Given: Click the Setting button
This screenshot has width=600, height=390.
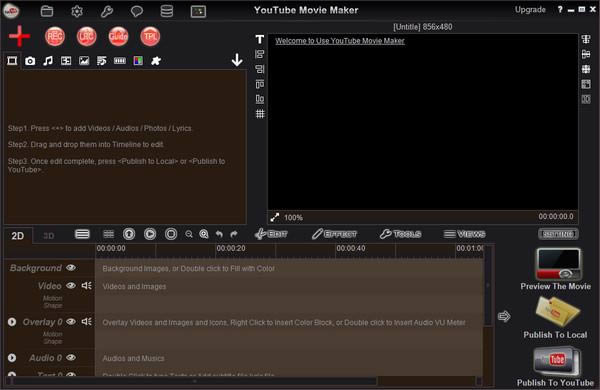Looking at the screenshot, I should coord(558,234).
